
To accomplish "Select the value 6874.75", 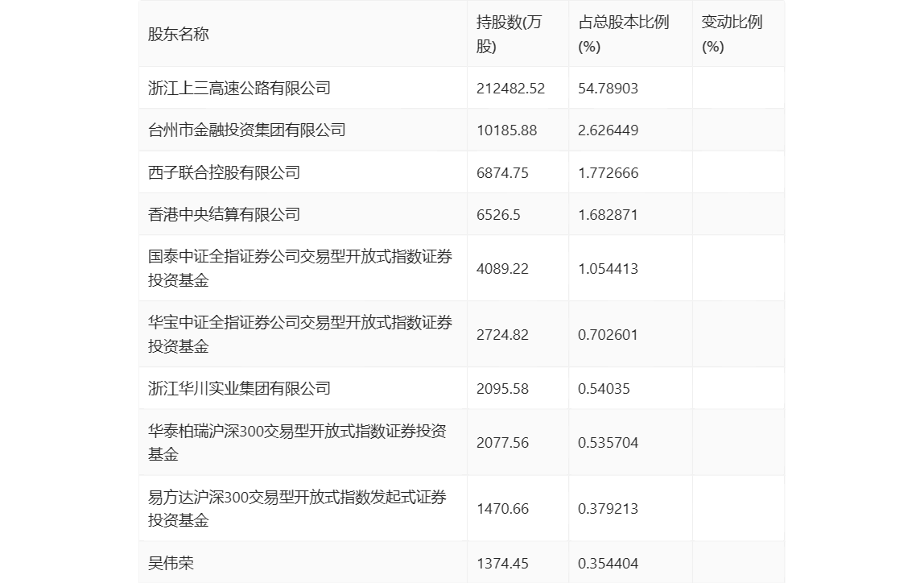I will point(503,172).
